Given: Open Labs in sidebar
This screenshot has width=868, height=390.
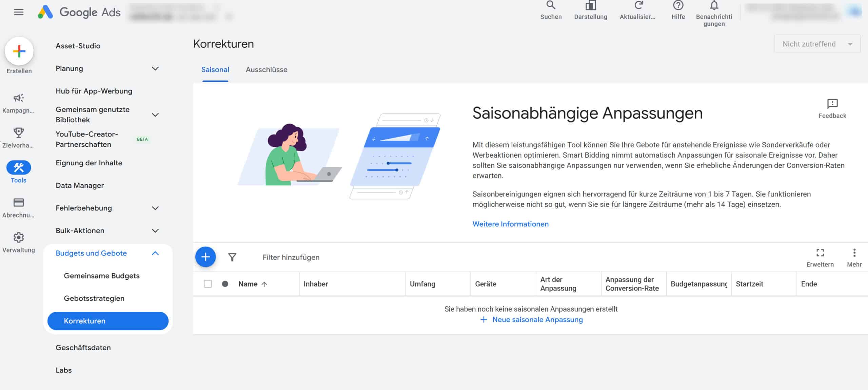Looking at the screenshot, I should pyautogui.click(x=64, y=370).
